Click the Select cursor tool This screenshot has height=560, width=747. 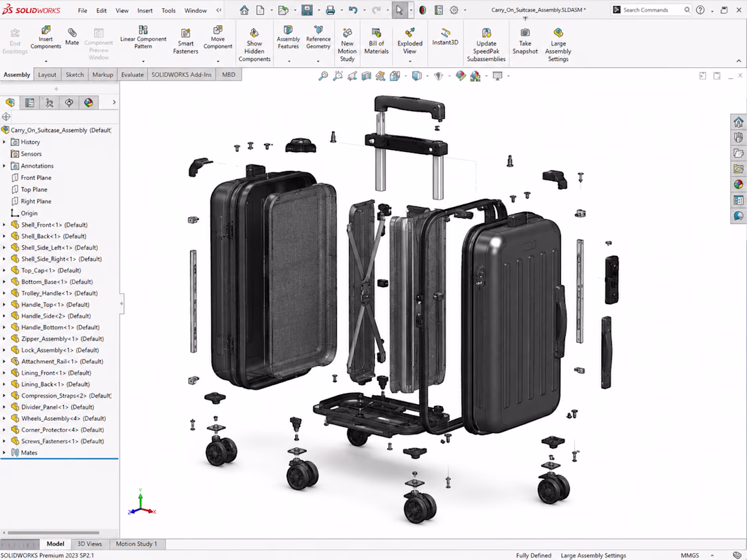(399, 10)
